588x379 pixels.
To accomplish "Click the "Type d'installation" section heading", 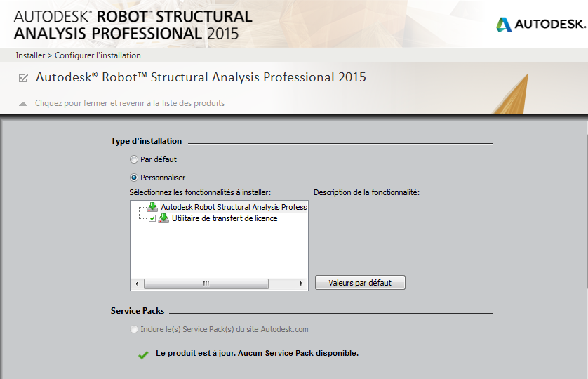I will pos(146,141).
